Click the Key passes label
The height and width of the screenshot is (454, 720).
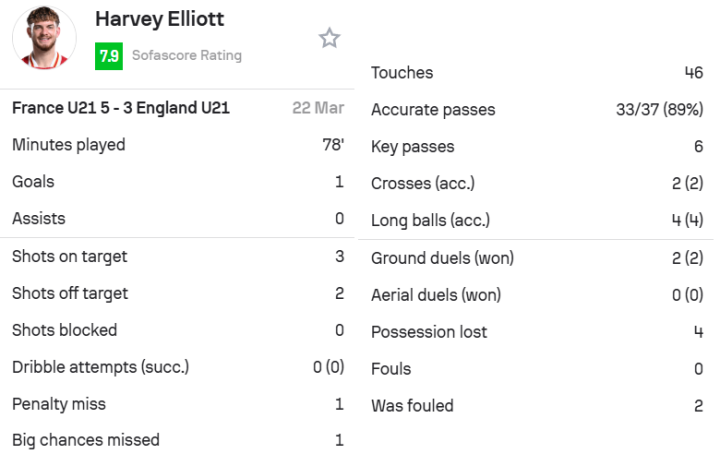click(412, 147)
